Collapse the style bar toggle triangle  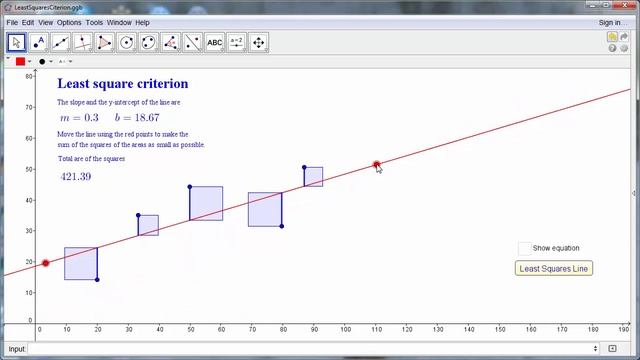8,59
